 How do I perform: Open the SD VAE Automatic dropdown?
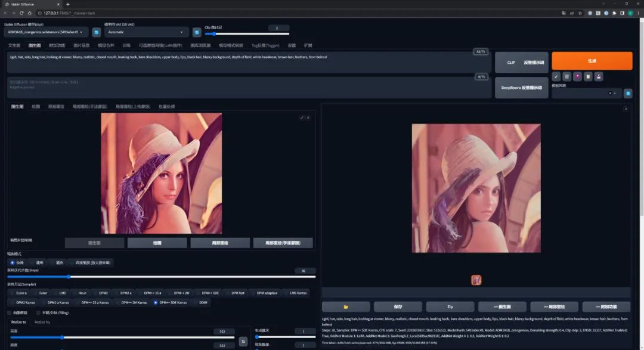click(x=146, y=32)
